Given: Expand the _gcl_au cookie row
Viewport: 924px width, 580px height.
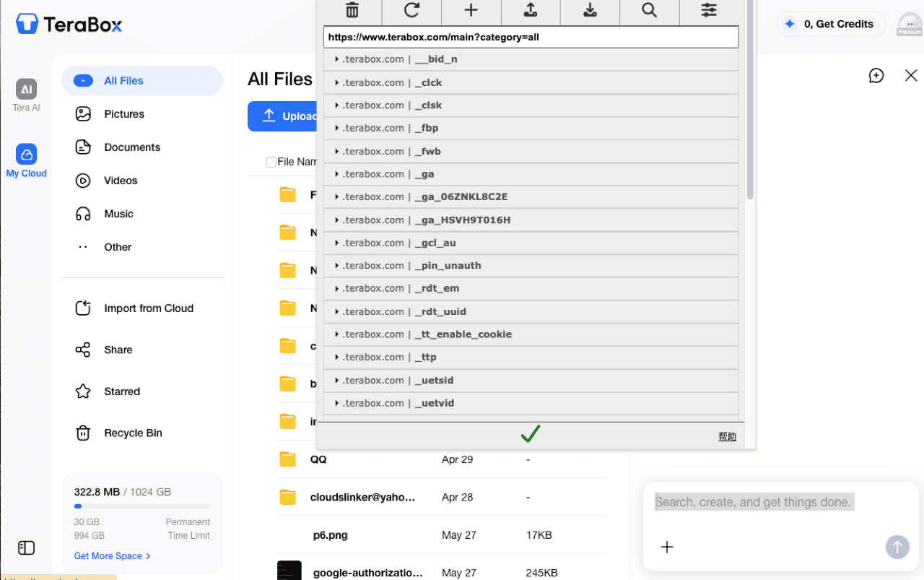Looking at the screenshot, I should point(531,243).
